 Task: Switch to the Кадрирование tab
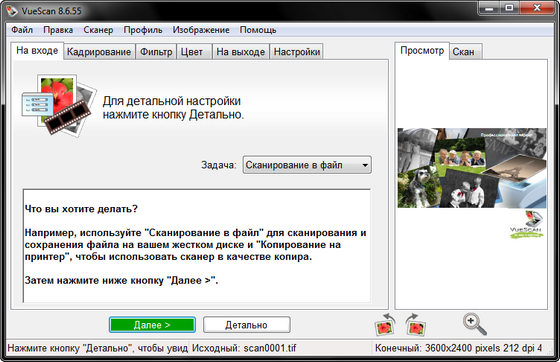point(99,52)
